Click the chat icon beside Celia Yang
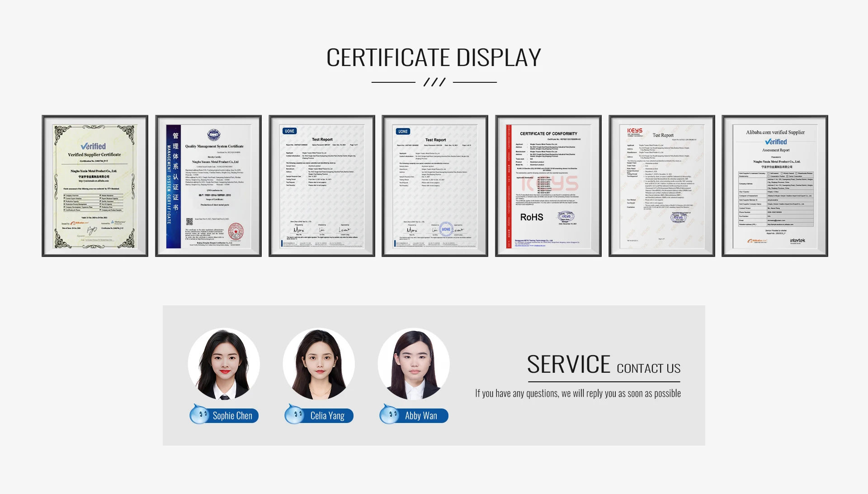Image resolution: width=868 pixels, height=494 pixels. (x=294, y=414)
